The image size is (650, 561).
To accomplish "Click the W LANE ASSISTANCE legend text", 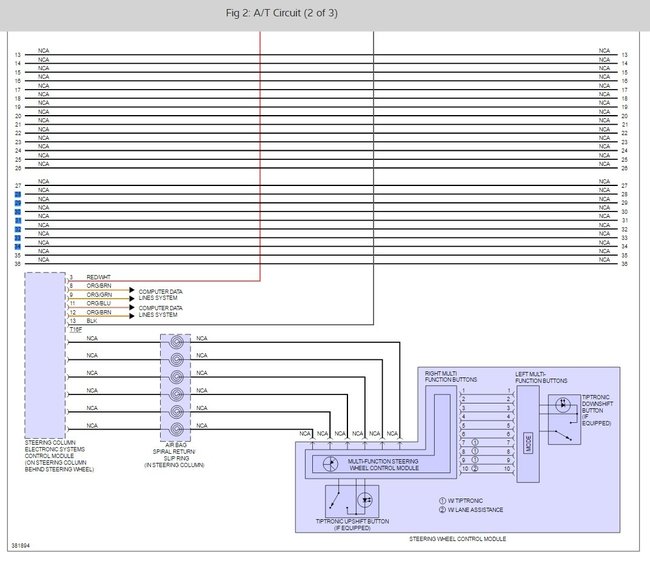I will point(475,510).
